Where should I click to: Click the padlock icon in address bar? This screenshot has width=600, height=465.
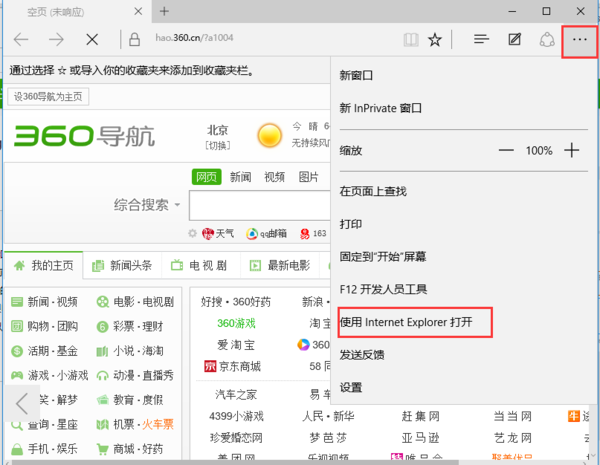click(134, 39)
